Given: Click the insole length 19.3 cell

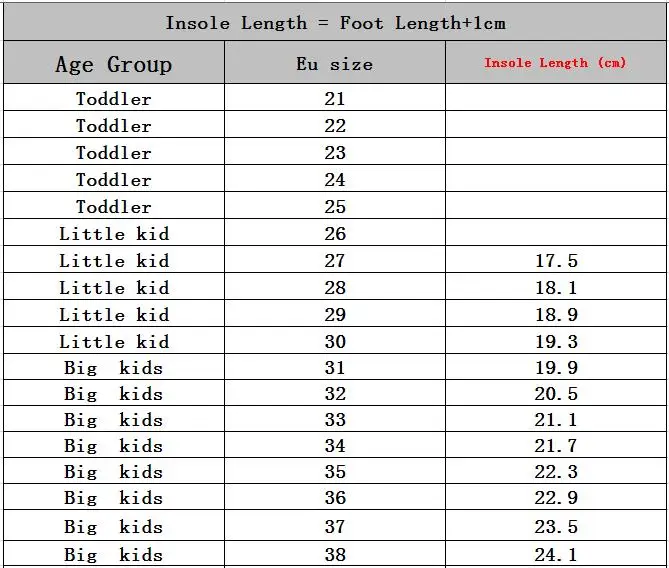Looking at the screenshot, I should pos(556,342).
